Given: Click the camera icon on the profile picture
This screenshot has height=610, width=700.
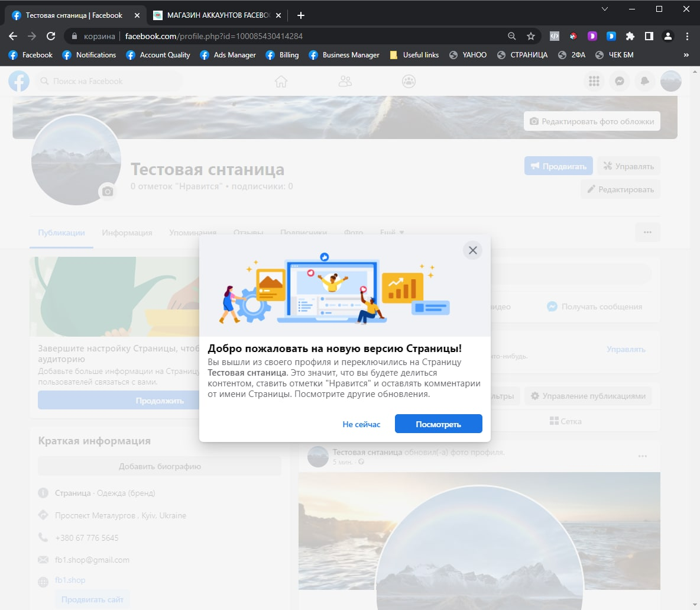Looking at the screenshot, I should tap(108, 191).
